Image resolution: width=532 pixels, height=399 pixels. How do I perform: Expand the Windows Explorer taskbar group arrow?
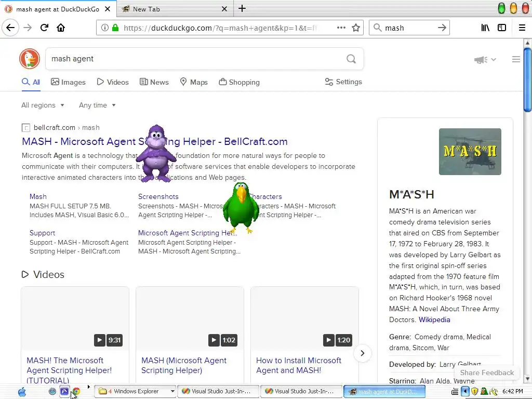172,392
